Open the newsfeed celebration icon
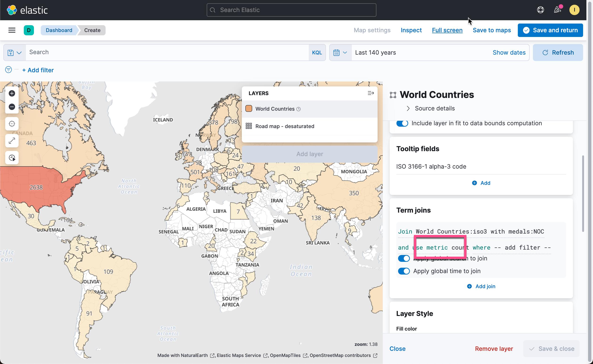Screen dimensions: 593x364 [557, 10]
